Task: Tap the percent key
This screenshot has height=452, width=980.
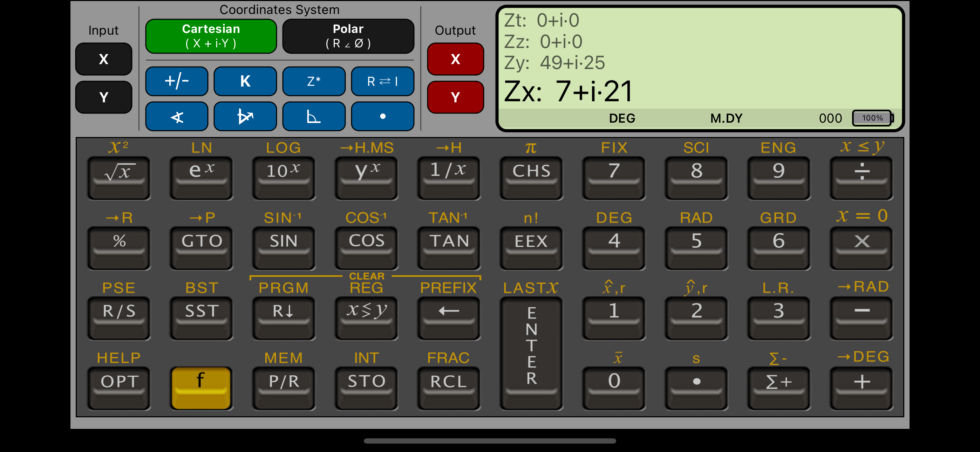Action: pos(119,248)
